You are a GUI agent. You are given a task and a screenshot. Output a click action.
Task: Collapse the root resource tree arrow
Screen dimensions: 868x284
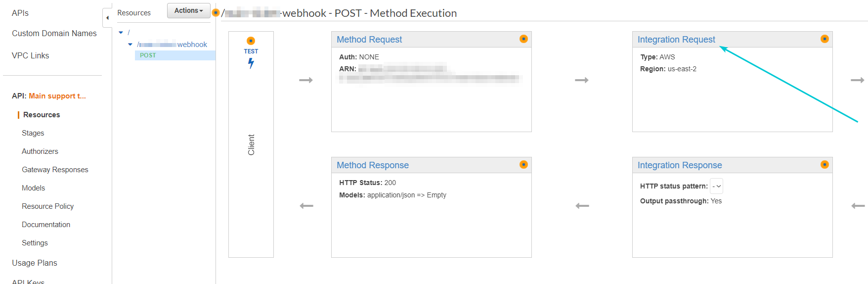[121, 33]
